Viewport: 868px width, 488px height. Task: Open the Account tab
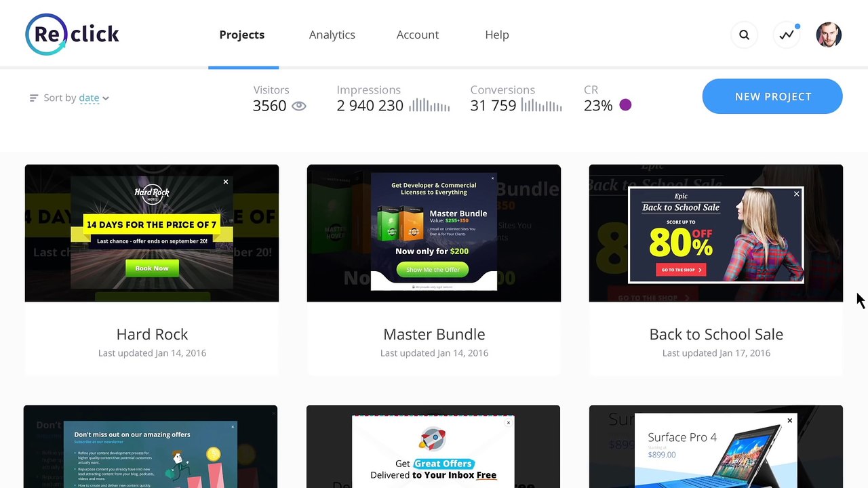pyautogui.click(x=418, y=35)
